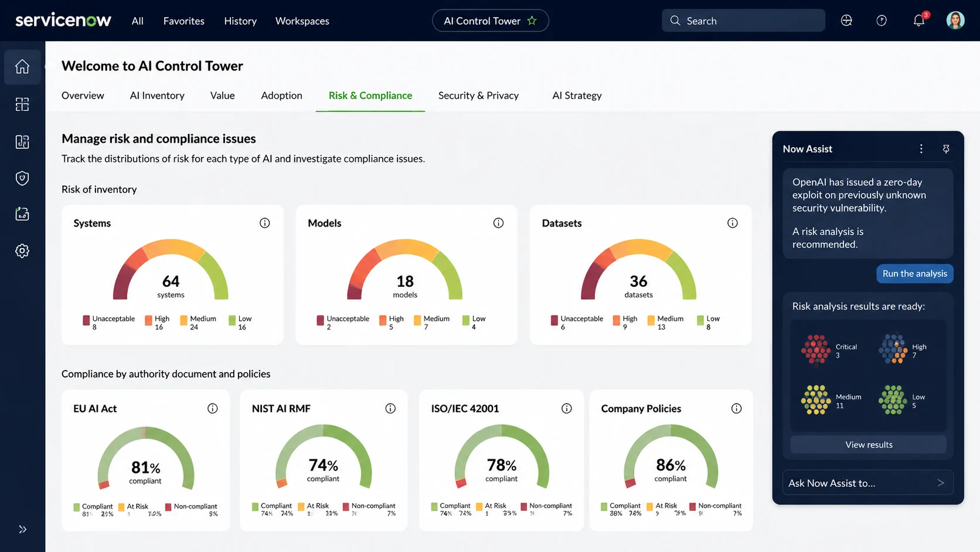
Task: Click the 81% compliant EU AI Act gauge
Action: (x=145, y=459)
